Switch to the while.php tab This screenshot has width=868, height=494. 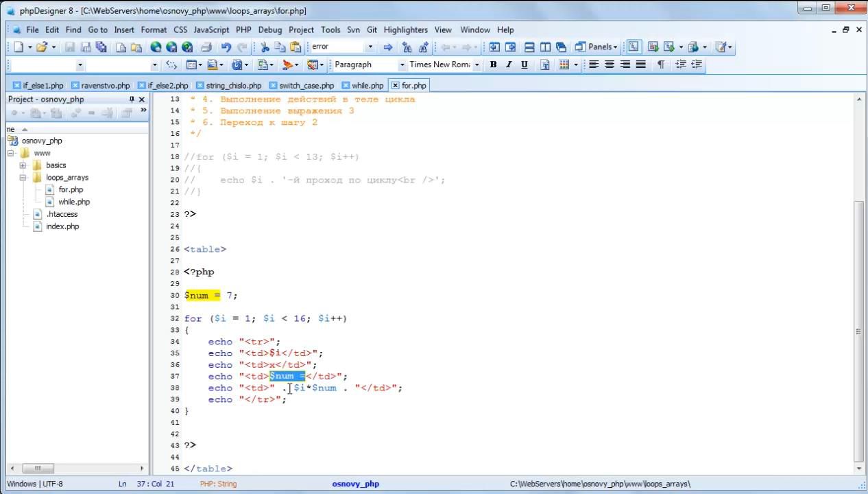(363, 86)
